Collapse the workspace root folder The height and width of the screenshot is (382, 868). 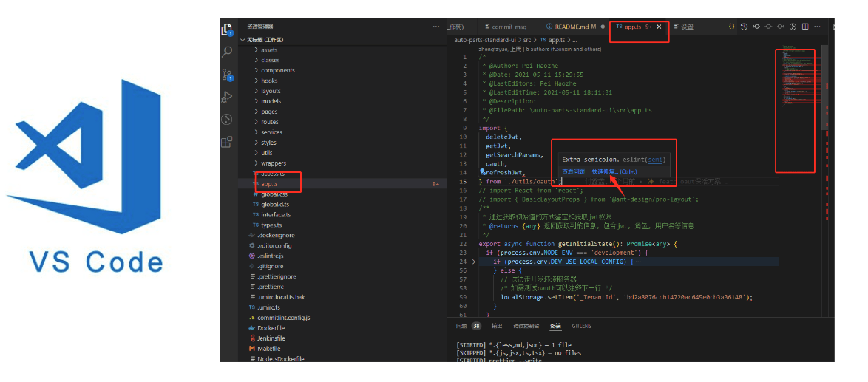(x=243, y=40)
